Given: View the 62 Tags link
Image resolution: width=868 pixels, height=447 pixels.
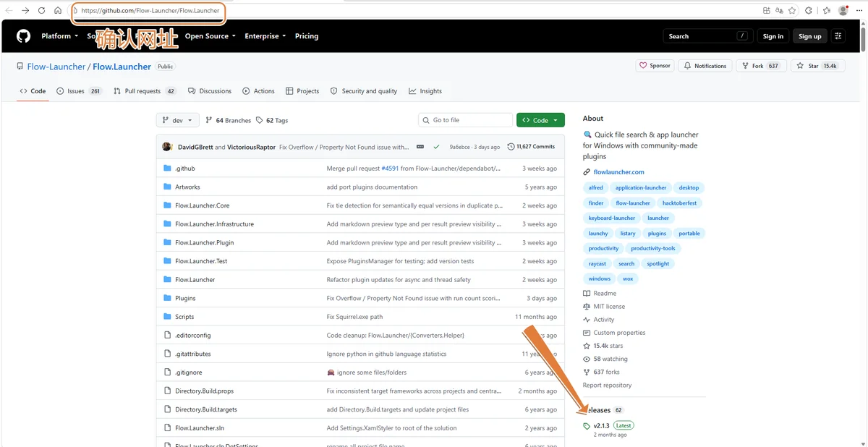Looking at the screenshot, I should click(272, 121).
